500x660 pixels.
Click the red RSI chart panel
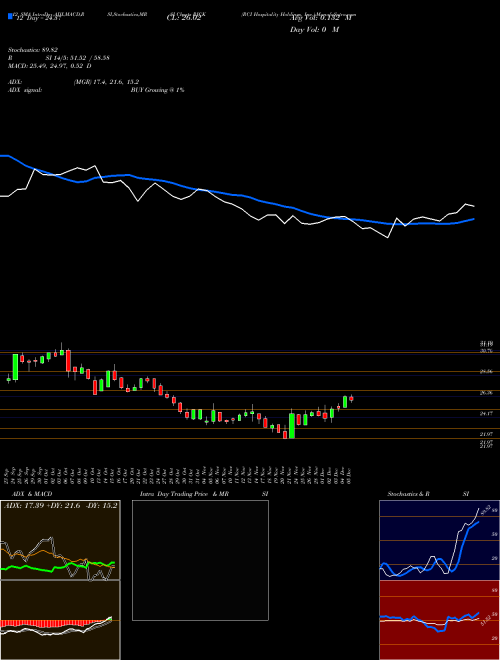click(439, 620)
